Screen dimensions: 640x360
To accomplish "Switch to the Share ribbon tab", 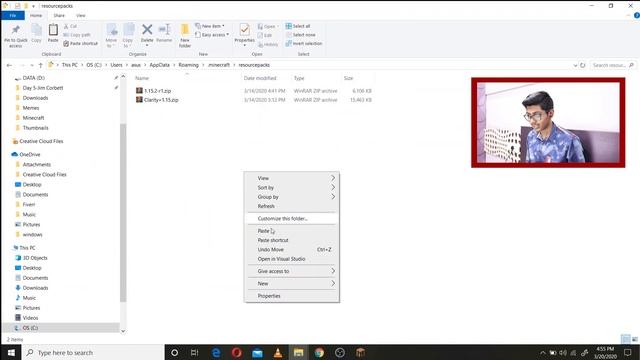I will click(59, 16).
